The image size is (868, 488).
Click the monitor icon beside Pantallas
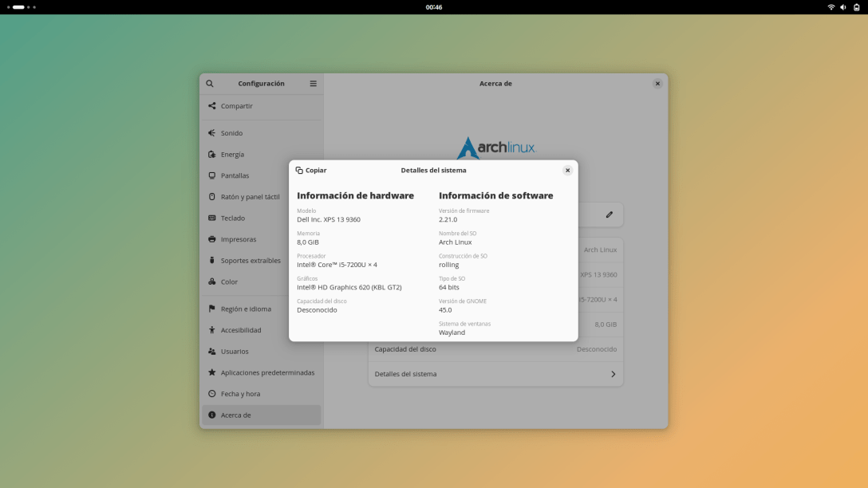(212, 175)
